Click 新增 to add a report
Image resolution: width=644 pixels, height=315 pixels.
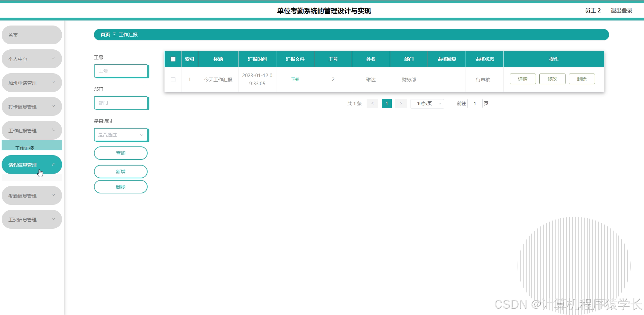coord(121,171)
